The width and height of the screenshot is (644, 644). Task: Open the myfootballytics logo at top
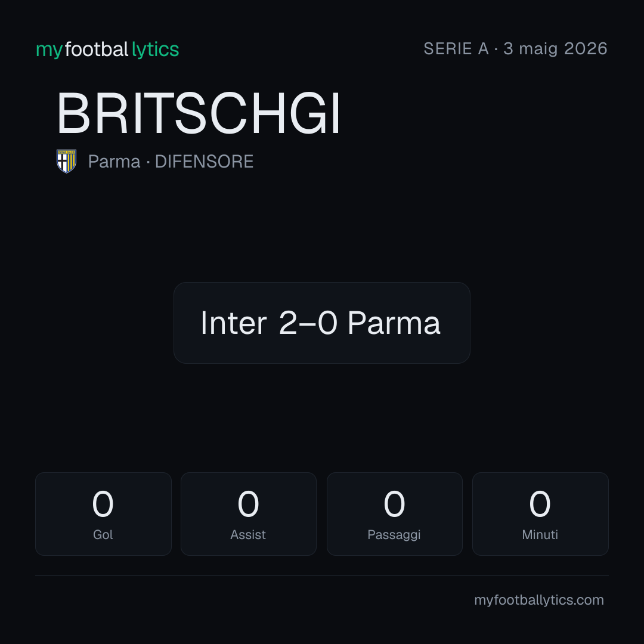tap(107, 49)
